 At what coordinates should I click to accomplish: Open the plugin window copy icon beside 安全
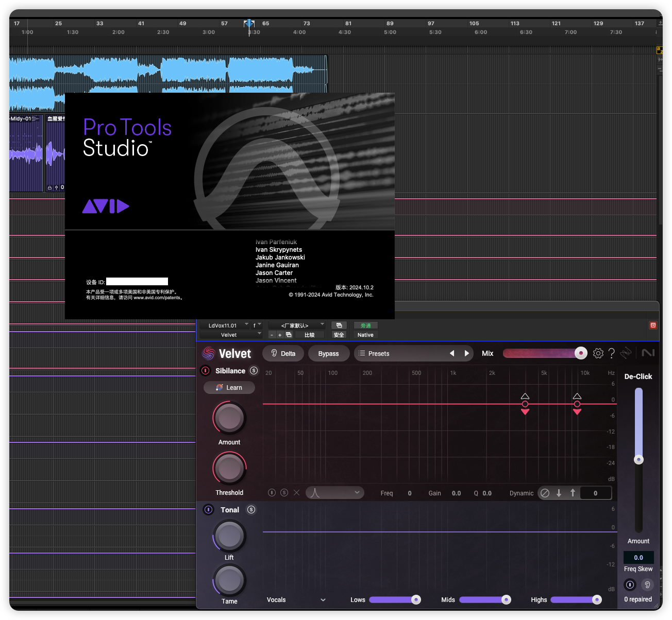(x=339, y=325)
